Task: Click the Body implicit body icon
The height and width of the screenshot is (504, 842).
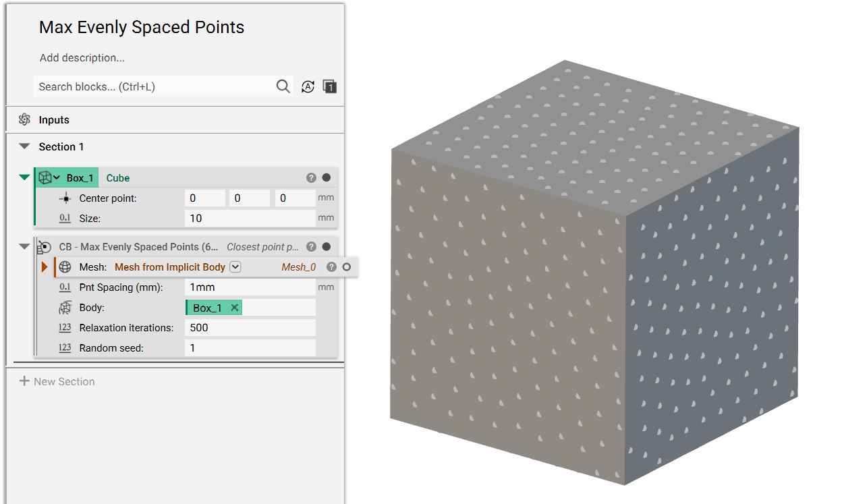Action: [x=65, y=308]
